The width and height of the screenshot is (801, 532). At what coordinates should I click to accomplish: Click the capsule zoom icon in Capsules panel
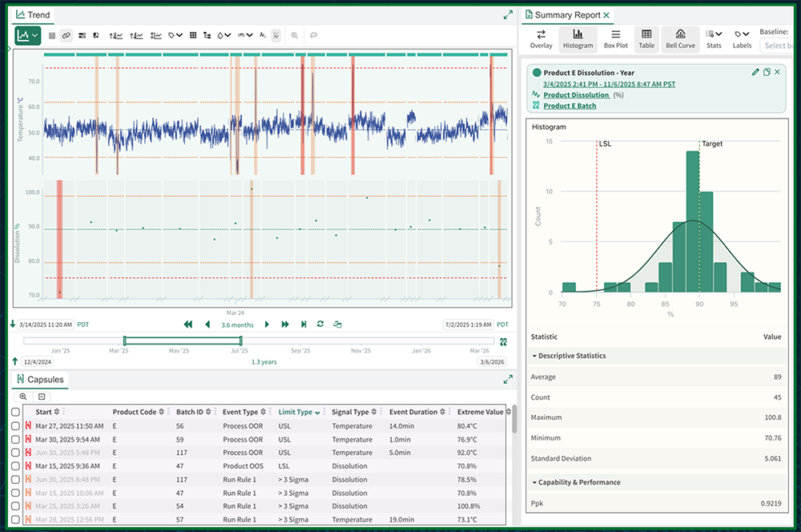coord(23,397)
